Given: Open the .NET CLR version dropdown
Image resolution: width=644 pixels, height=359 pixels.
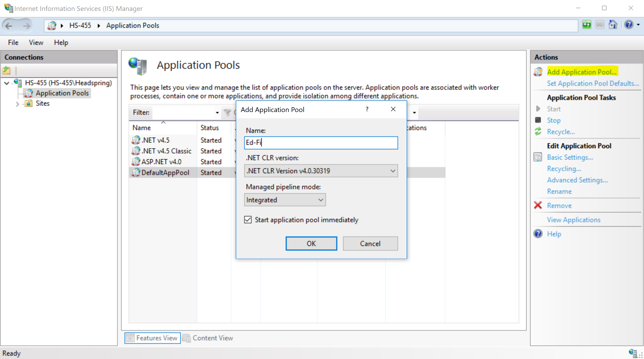Looking at the screenshot, I should (x=321, y=171).
